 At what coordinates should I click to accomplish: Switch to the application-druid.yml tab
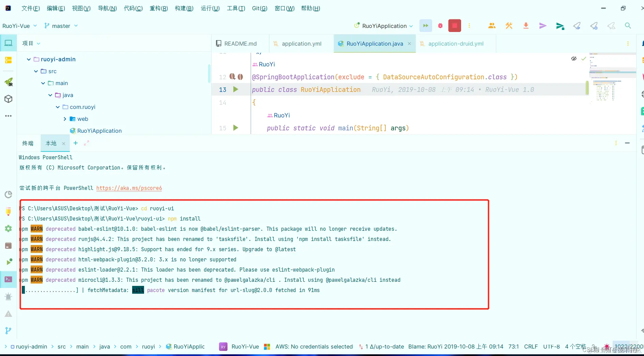click(x=456, y=44)
